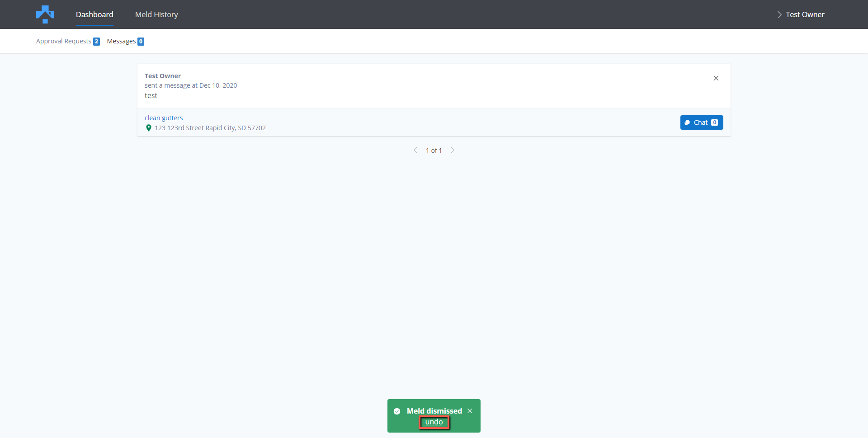868x438 pixels.
Task: Click the chat unread count badge
Action: coord(714,122)
